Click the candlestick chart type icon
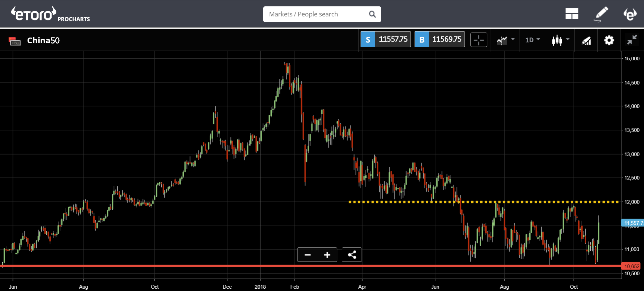Screen dimensions: 644x291 (x=557, y=40)
